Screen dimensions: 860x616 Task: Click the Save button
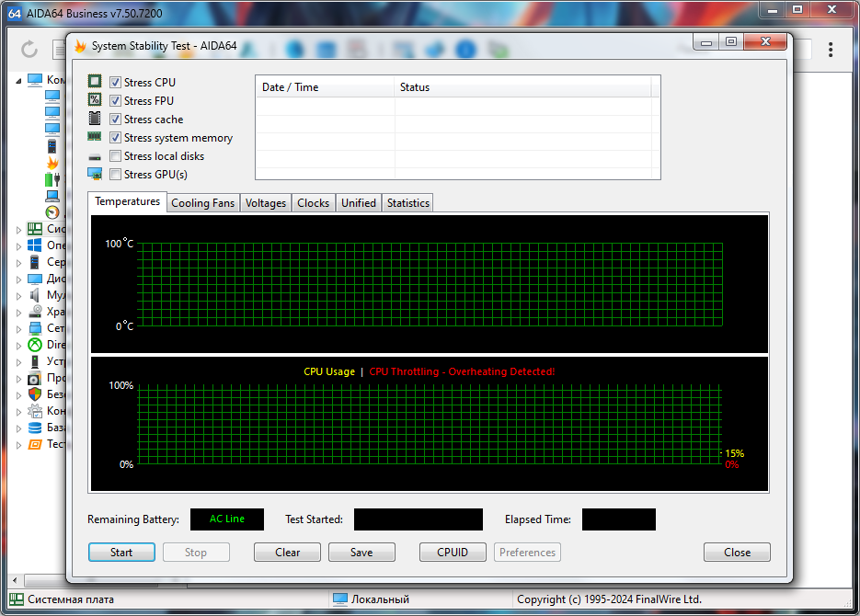pyautogui.click(x=361, y=553)
